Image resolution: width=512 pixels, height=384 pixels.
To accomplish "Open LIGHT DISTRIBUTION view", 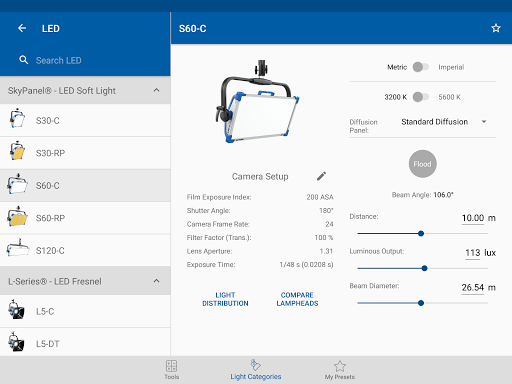I will coord(225,299).
